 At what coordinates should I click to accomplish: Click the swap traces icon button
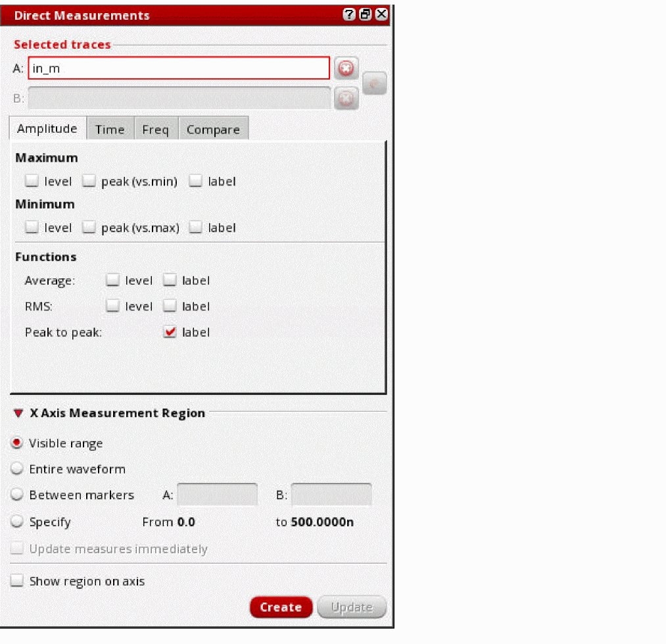[x=374, y=84]
